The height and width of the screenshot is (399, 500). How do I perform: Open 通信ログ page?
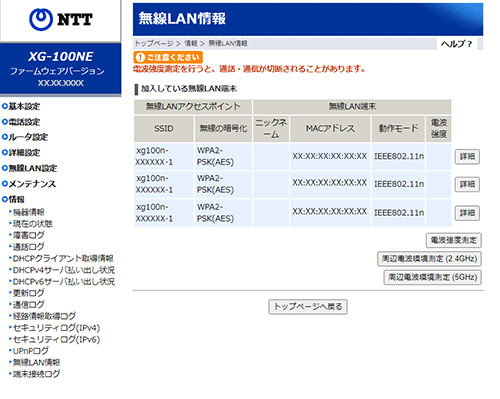click(x=28, y=304)
